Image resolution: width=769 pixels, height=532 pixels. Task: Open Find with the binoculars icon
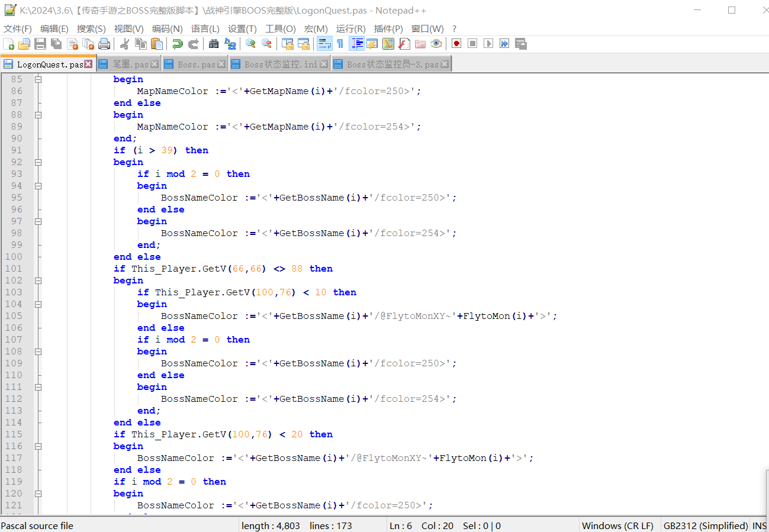(x=214, y=44)
